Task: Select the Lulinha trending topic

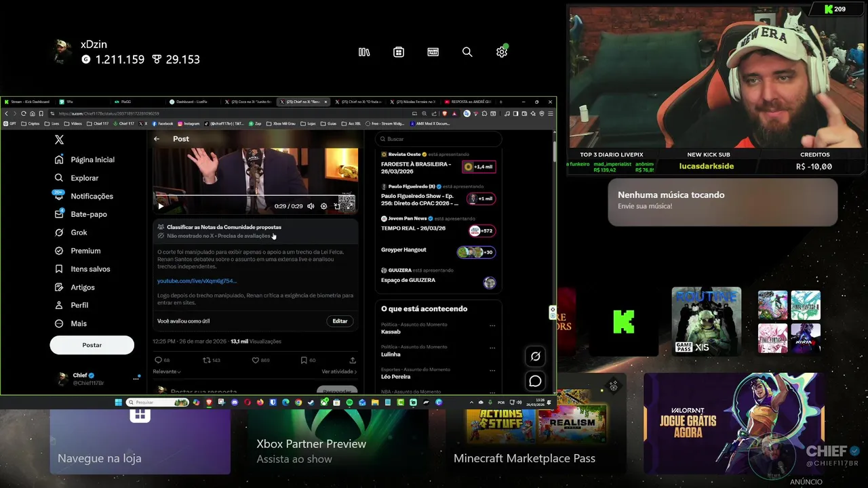Action: coord(391,354)
